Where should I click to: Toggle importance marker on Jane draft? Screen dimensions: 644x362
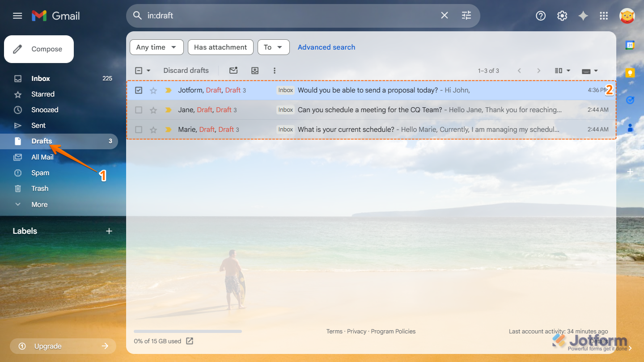[168, 110]
